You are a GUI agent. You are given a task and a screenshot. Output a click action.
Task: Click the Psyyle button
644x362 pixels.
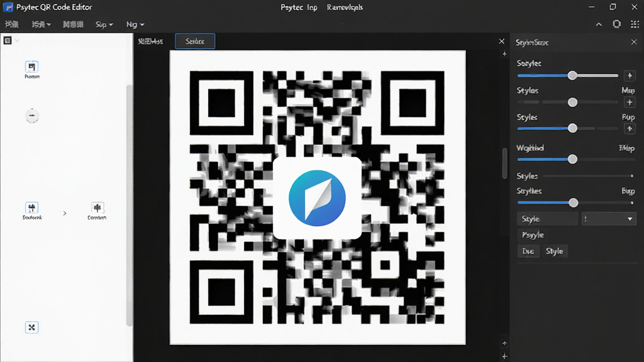(x=533, y=235)
